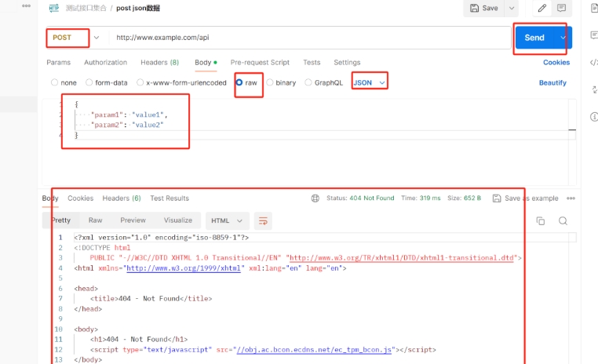Switch to the Params tab
Screen dimensions: 598x364
pos(58,63)
